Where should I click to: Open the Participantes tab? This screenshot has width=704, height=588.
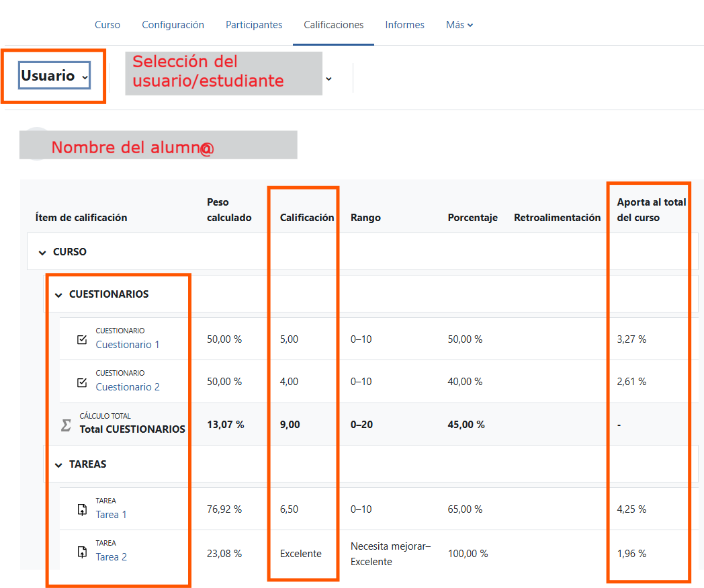[x=254, y=25]
